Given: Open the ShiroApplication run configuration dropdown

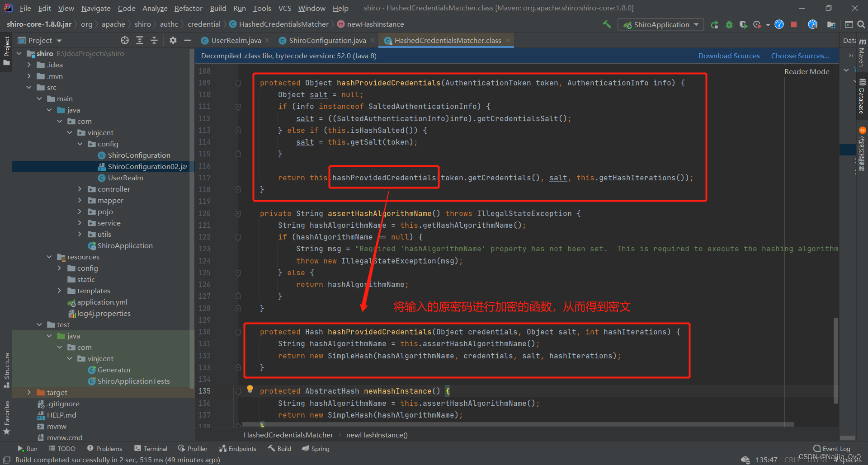Looking at the screenshot, I should (661, 24).
